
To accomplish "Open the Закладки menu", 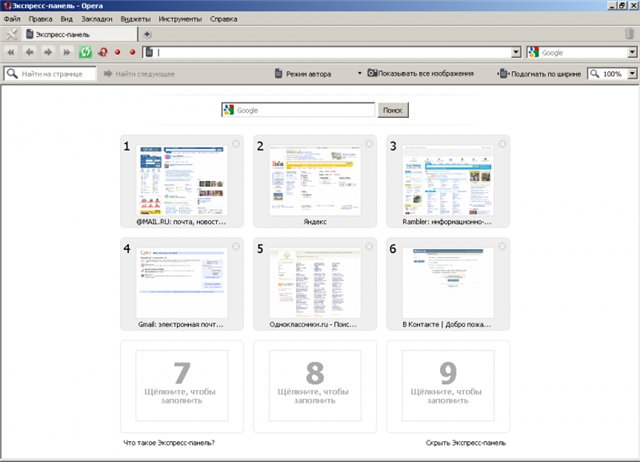I will coord(97,19).
